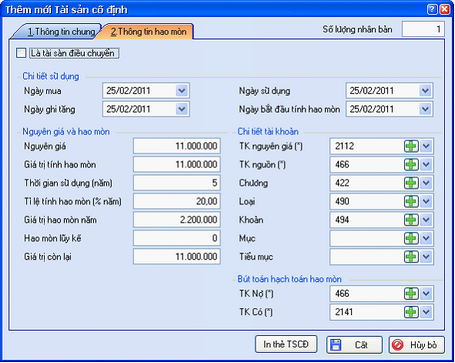Viewport: 455px width, 363px height.
Task: Cancel with the Hủy bỏ button
Action: click(x=417, y=345)
